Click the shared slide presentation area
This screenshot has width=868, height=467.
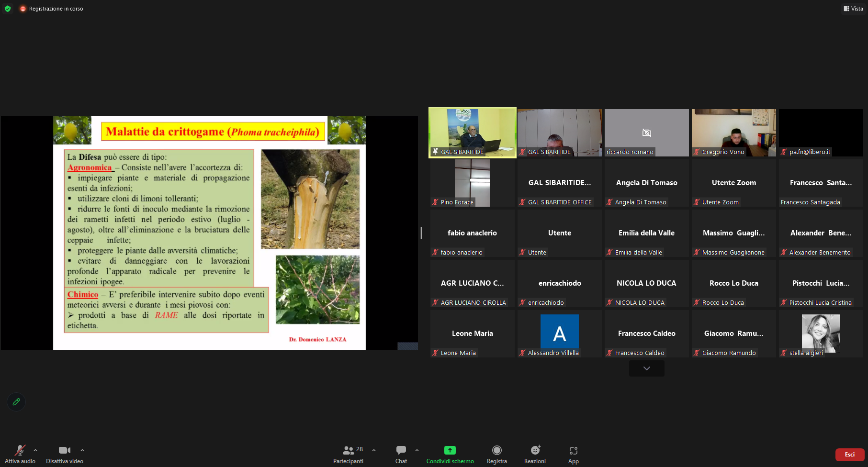coord(209,233)
